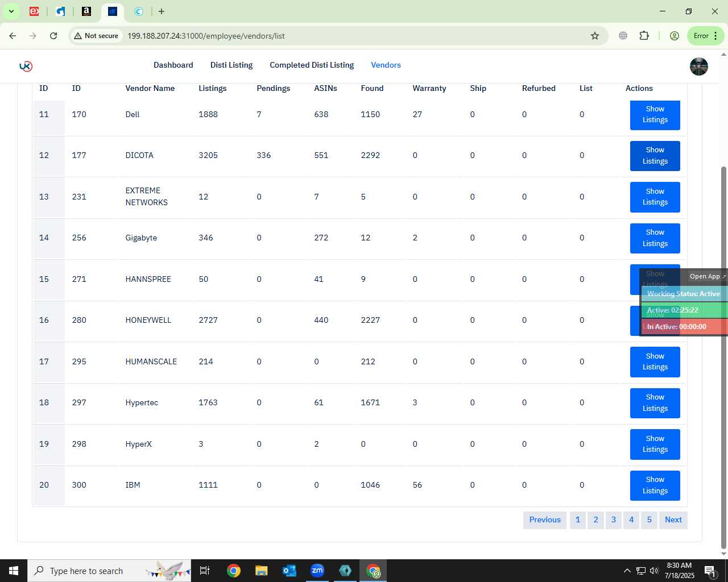This screenshot has width=728, height=582.
Task: Open the Disti Listing menu
Action: tap(231, 65)
